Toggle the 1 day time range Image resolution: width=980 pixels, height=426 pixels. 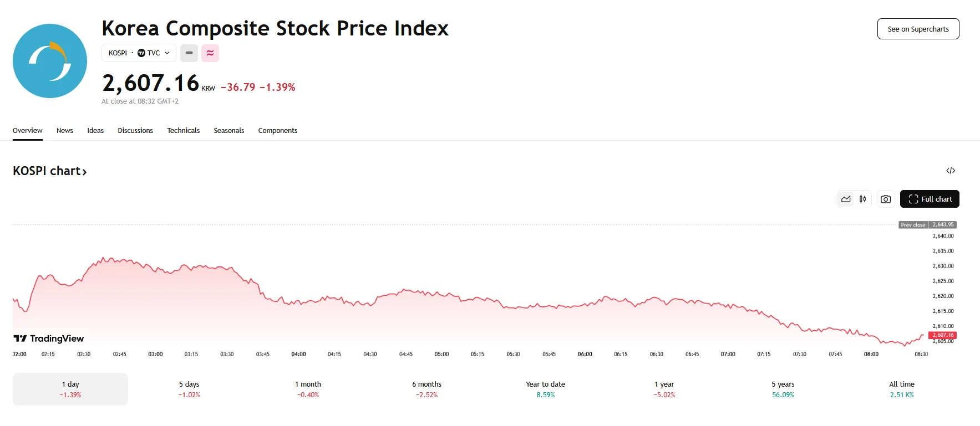pos(70,388)
